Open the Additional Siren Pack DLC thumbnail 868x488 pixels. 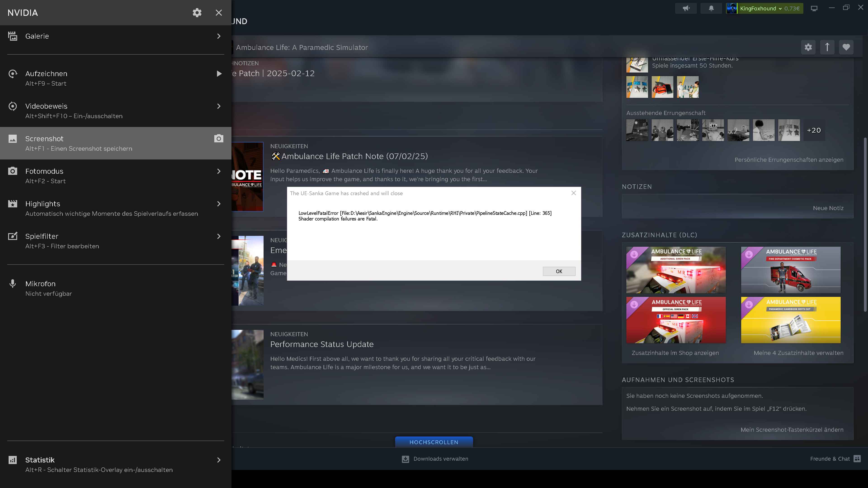point(676,270)
